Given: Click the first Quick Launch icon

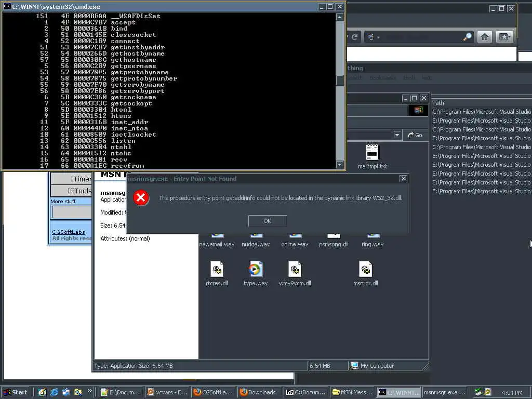Looking at the screenshot, I should [x=42, y=392].
